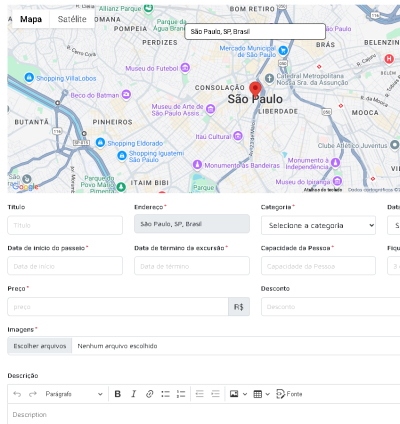Click the decrease indent icon
Image resolution: width=400 pixels, height=424 pixels.
coord(200,394)
